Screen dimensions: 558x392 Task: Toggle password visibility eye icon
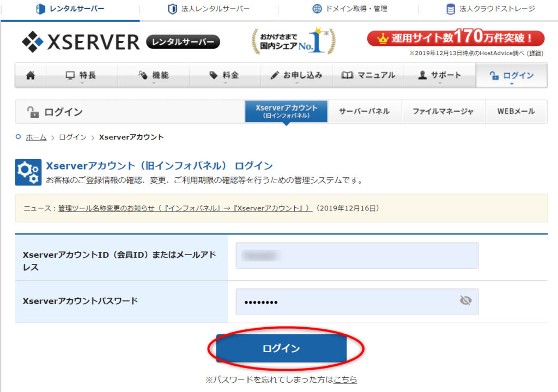465,300
